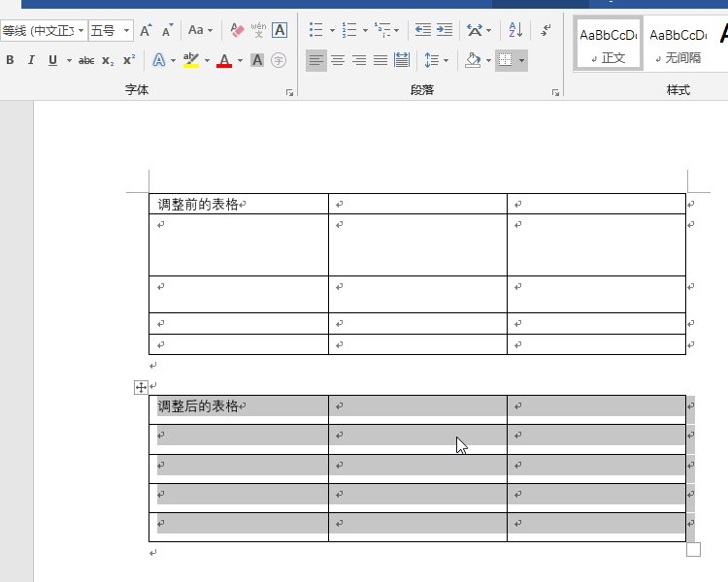Increase paragraph indent
The width and height of the screenshot is (728, 582).
[x=445, y=31]
